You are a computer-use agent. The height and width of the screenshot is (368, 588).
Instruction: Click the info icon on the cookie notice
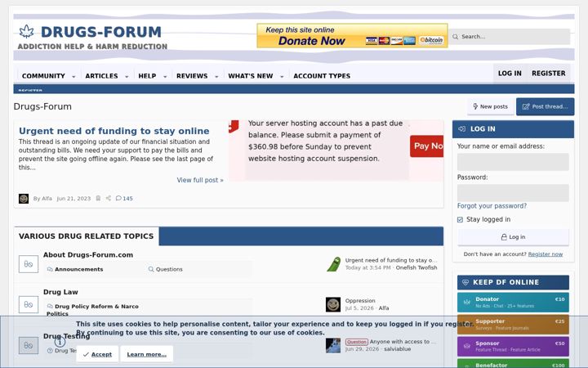coord(60,342)
